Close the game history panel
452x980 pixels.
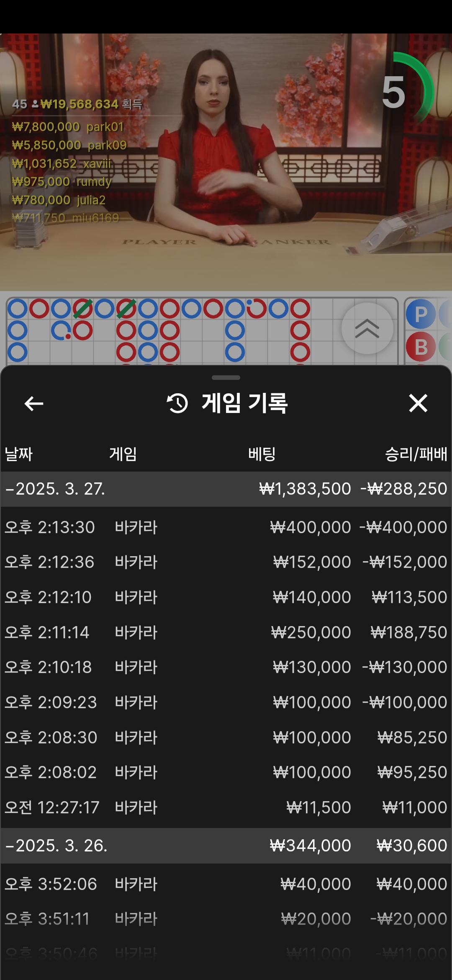coord(418,403)
